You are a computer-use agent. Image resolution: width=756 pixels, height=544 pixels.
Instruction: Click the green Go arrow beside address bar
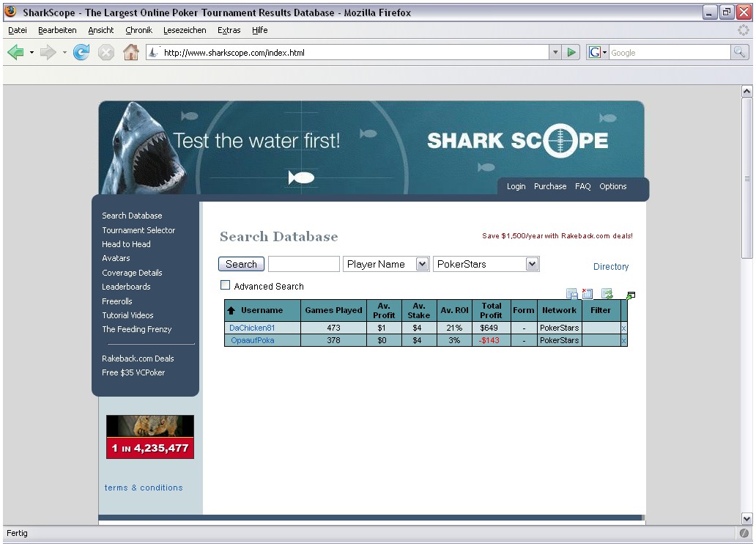(x=571, y=52)
